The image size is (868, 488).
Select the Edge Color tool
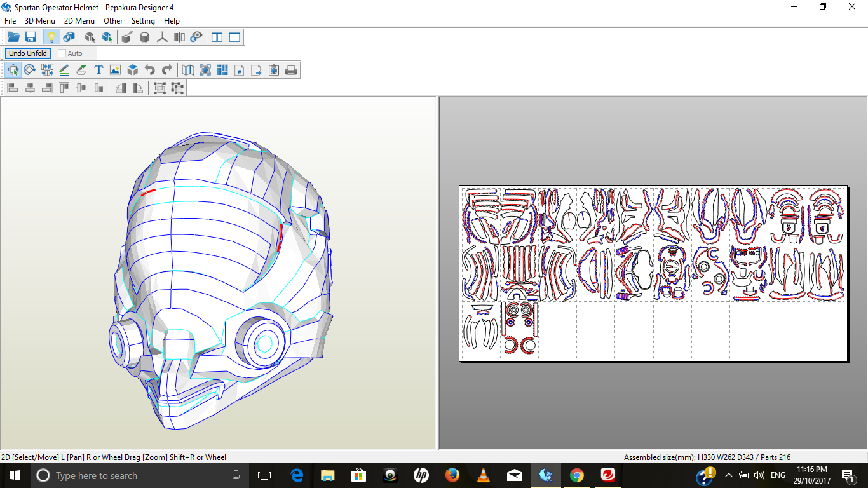tap(81, 70)
